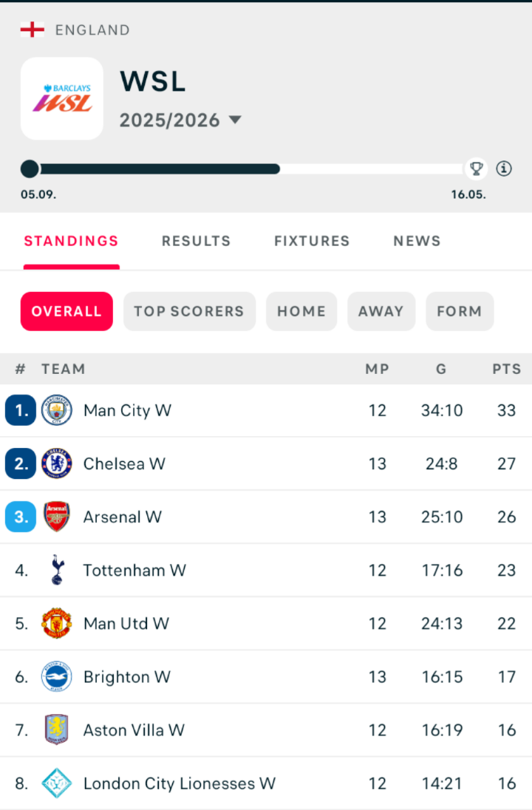Image resolution: width=532 pixels, height=810 pixels.
Task: Open the Barclays WSL league logo
Action: click(62, 98)
